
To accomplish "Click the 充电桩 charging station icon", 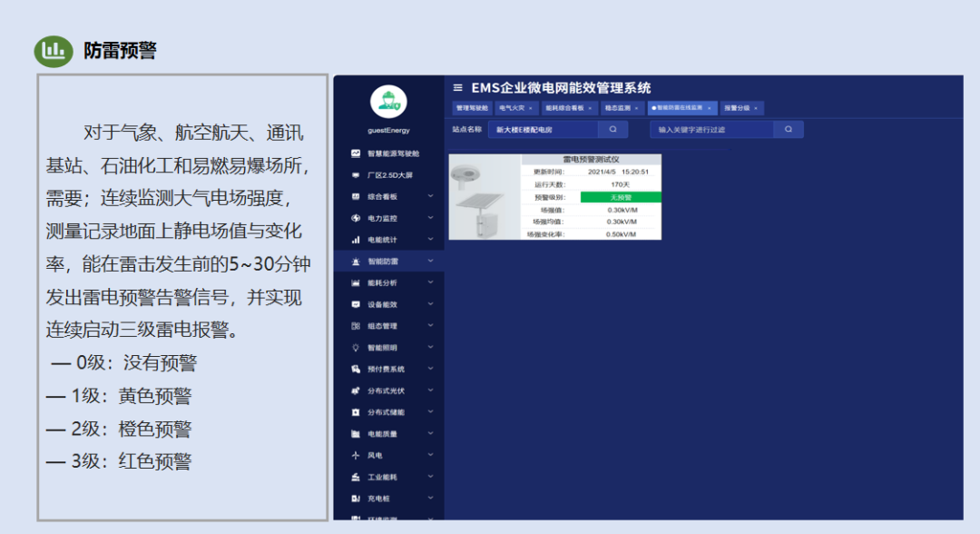I will (x=356, y=499).
